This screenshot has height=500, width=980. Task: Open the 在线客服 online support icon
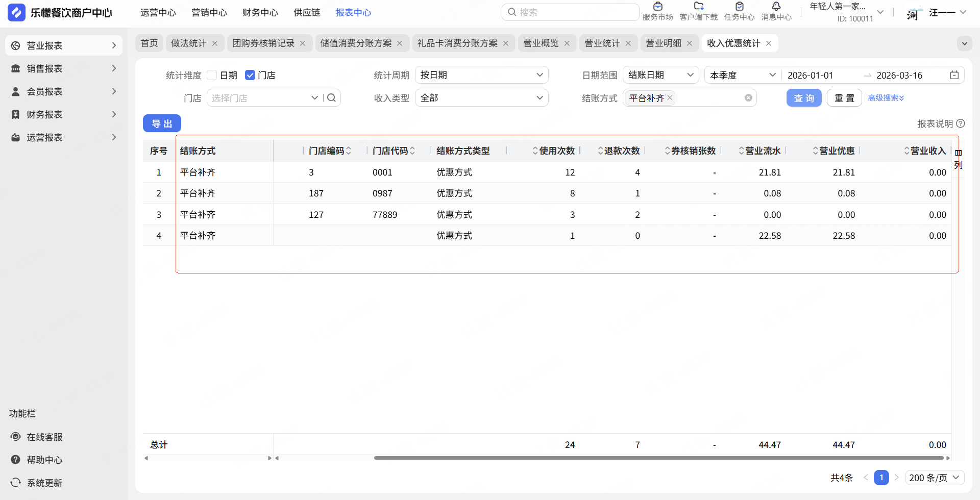[x=16, y=437]
